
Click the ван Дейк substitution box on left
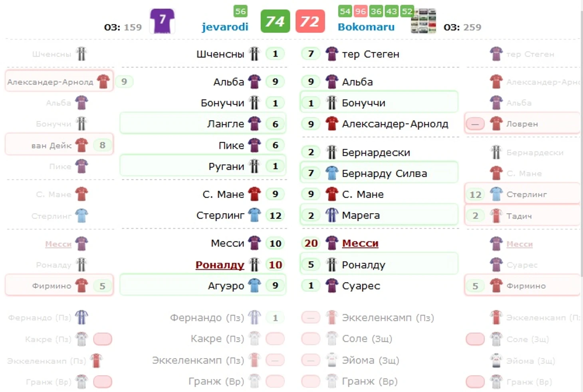[x=59, y=145]
